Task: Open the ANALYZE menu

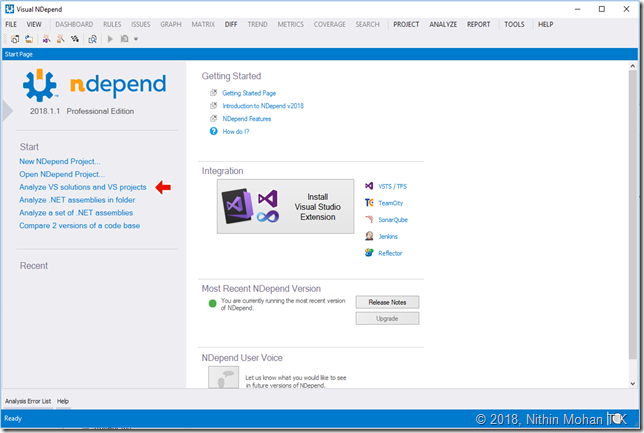Action: click(443, 24)
